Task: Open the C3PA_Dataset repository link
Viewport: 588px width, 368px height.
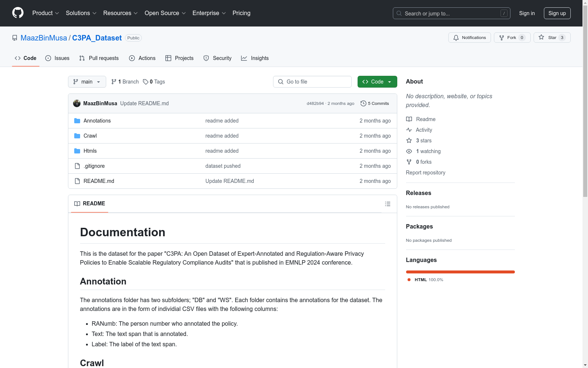Action: coord(97,38)
